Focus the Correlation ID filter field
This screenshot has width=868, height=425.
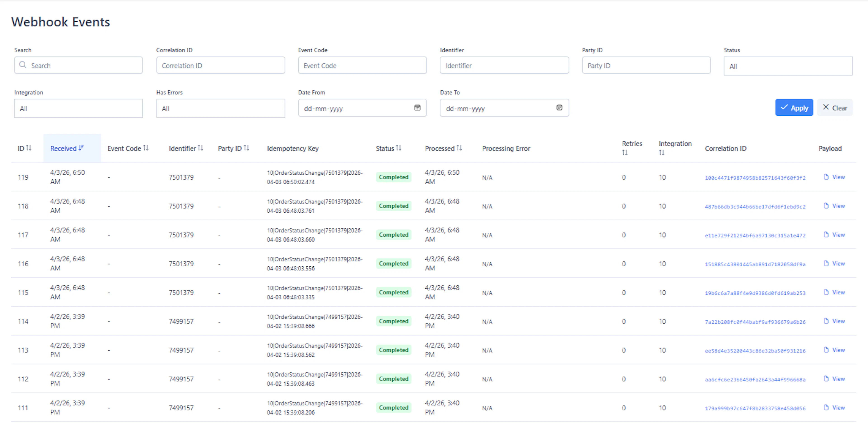(220, 65)
